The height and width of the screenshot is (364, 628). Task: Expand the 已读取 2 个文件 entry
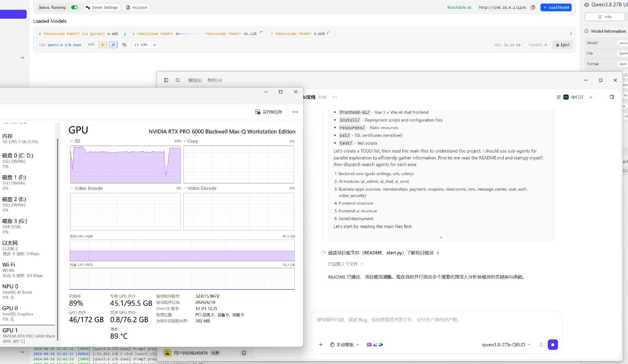click(x=345, y=264)
